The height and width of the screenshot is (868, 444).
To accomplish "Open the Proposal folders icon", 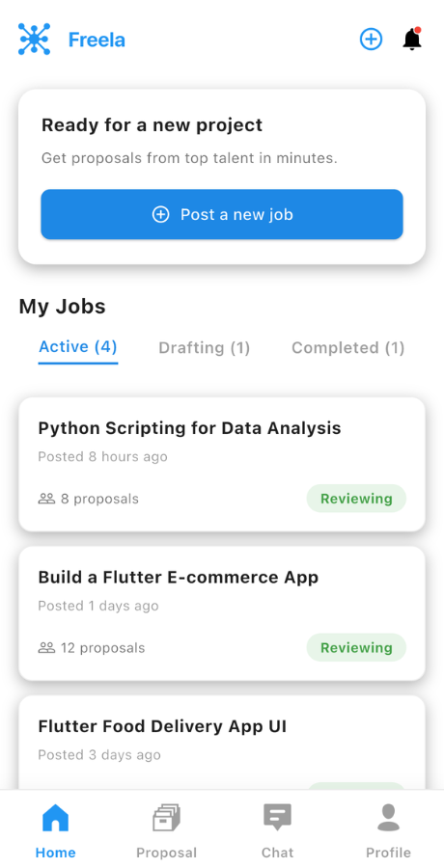I will pyautogui.click(x=166, y=818).
